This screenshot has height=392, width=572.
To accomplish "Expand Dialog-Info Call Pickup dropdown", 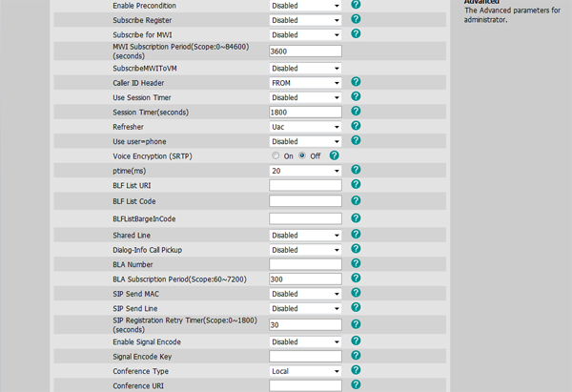I will (x=305, y=250).
